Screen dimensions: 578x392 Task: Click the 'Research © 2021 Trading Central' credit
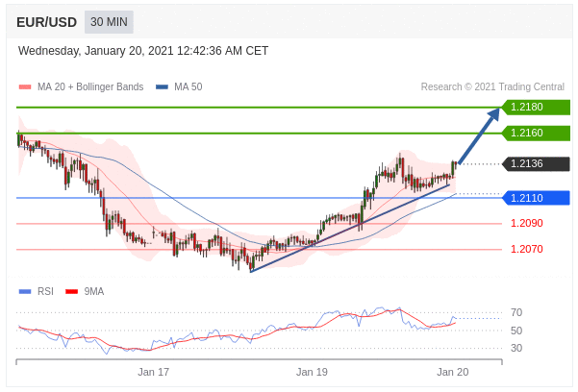[492, 86]
